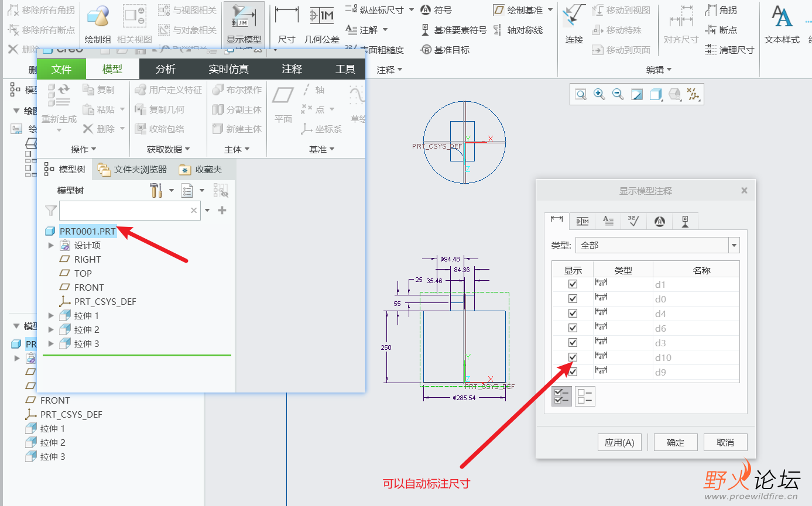Switch to surface finish tab in dialog
The image size is (812, 506).
[x=634, y=221]
